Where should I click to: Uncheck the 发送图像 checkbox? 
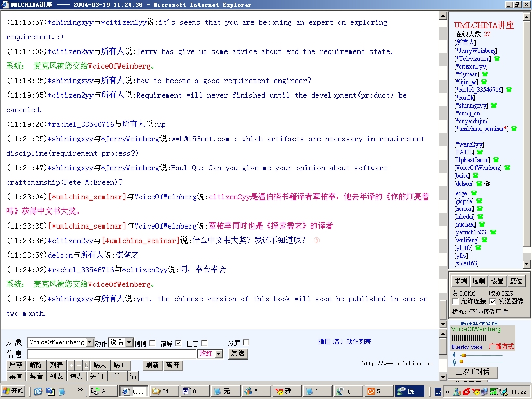click(493, 302)
